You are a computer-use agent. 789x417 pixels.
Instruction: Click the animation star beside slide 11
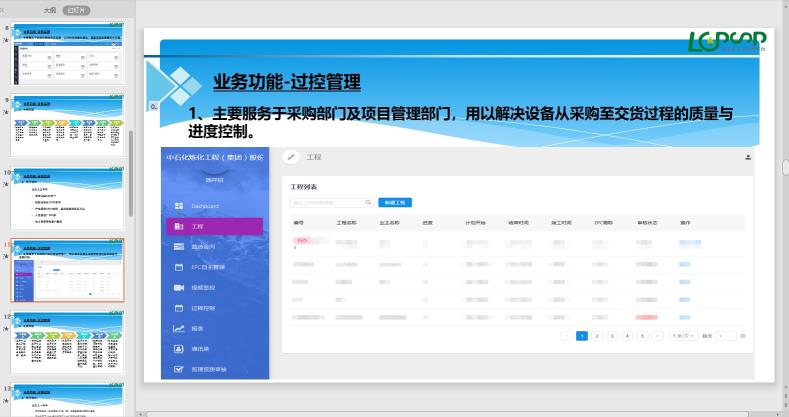(6, 256)
